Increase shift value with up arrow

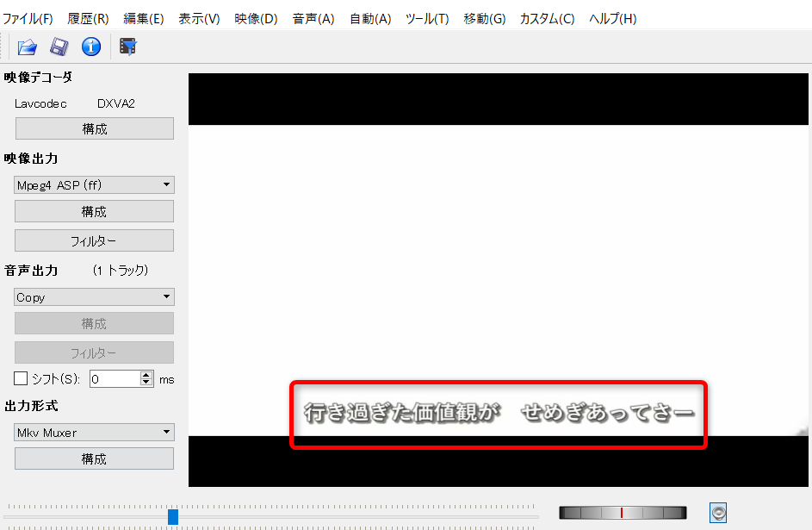pyautogui.click(x=146, y=375)
